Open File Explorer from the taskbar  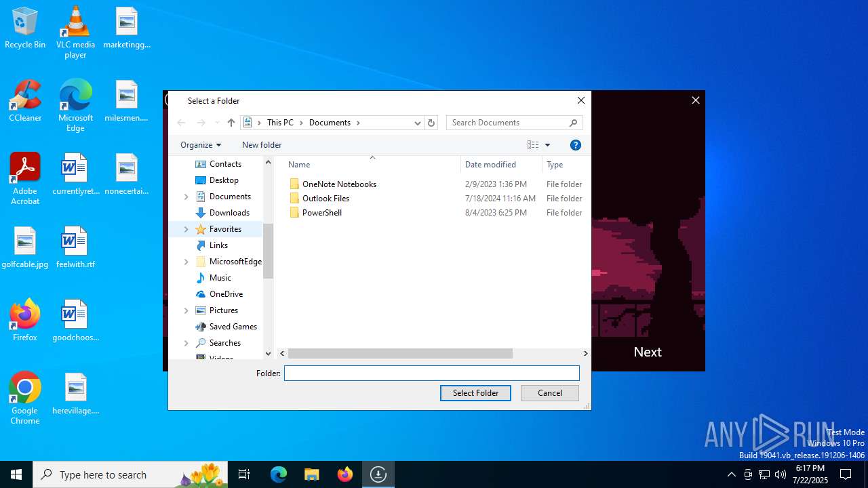[311, 474]
